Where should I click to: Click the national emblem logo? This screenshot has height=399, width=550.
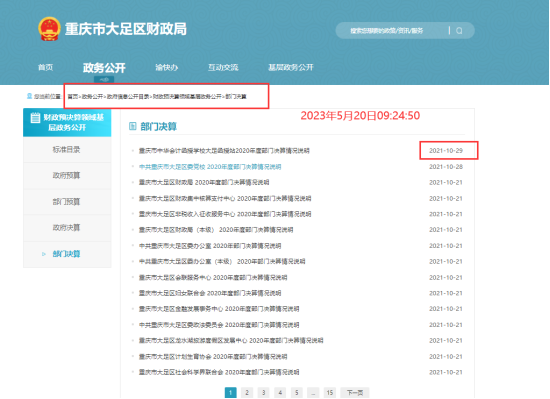click(49, 29)
